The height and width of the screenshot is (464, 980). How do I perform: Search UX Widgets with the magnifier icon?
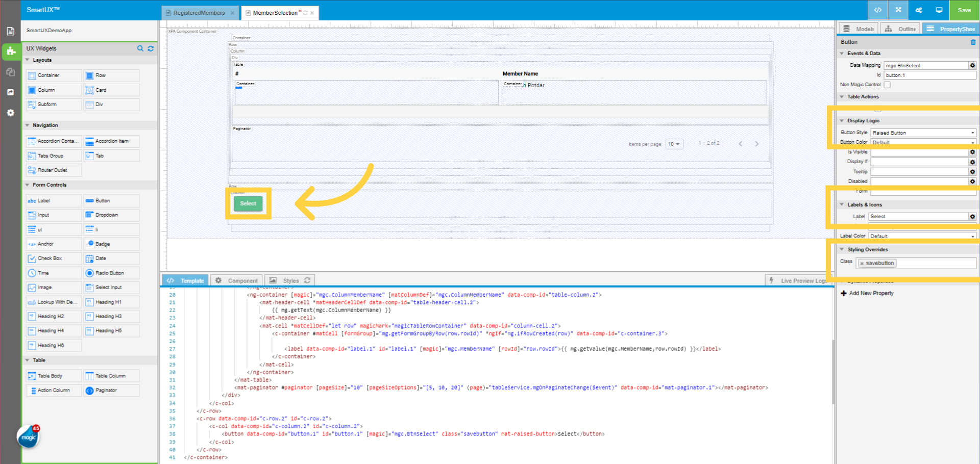140,48
